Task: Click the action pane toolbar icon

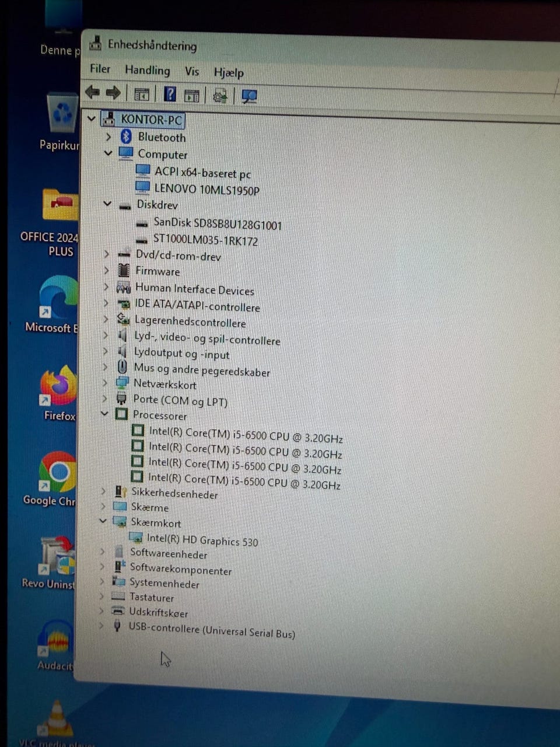Action: [191, 95]
